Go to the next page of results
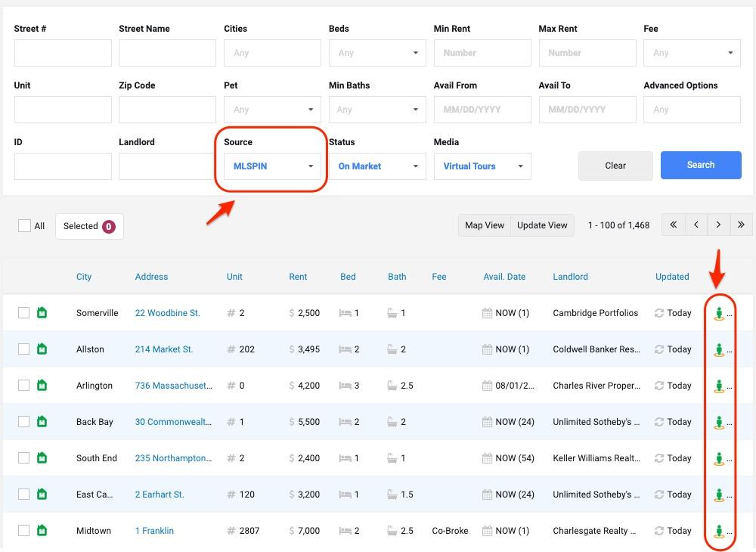 (718, 225)
